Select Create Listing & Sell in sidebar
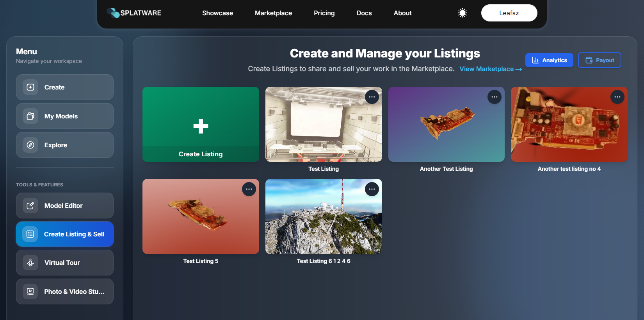 (65, 234)
